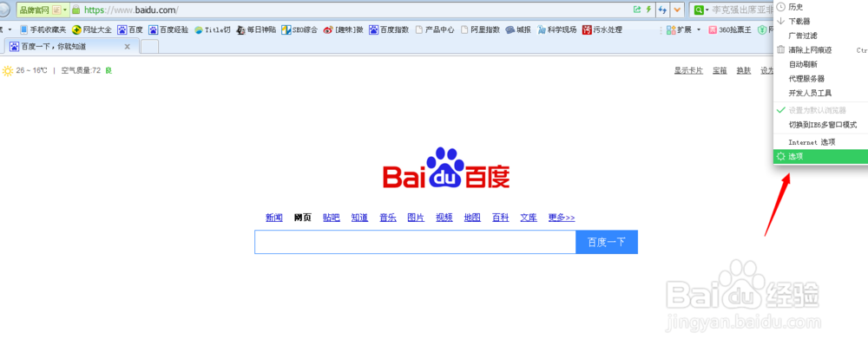Expand the search engine selector arrow
The width and height of the screenshot is (868, 352).
[x=707, y=10]
